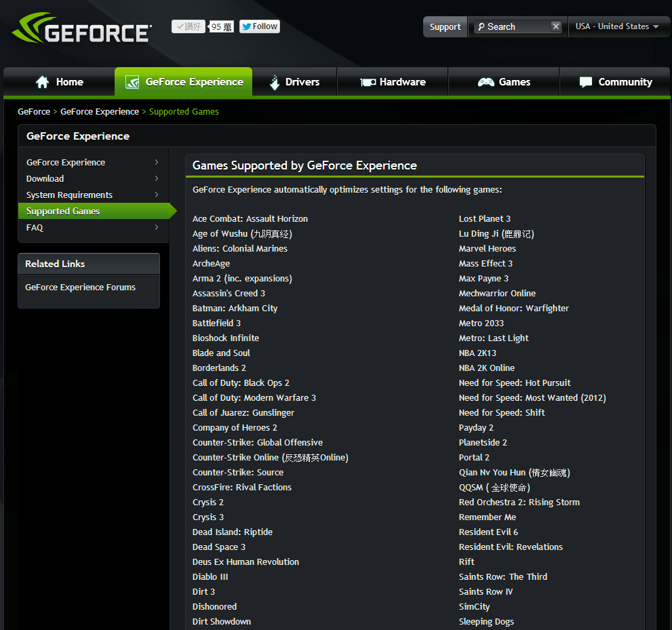
Task: Click Sleeping Dogs
Action: click(x=486, y=621)
